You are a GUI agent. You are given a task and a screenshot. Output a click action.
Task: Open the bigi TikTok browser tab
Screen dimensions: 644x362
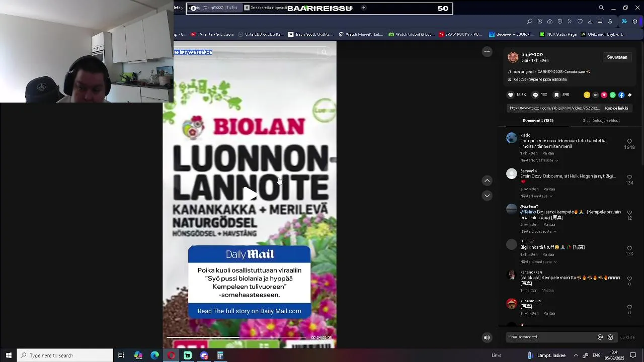click(x=215, y=8)
